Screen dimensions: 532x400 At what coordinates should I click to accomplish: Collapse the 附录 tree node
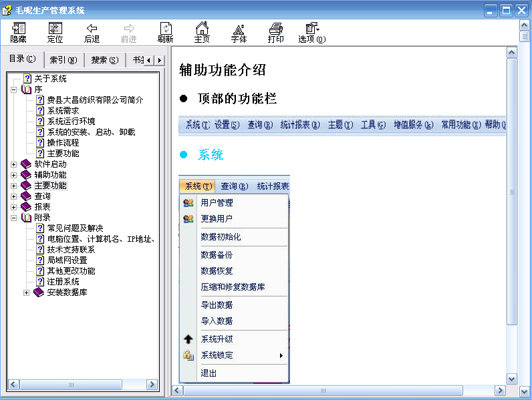(13, 218)
